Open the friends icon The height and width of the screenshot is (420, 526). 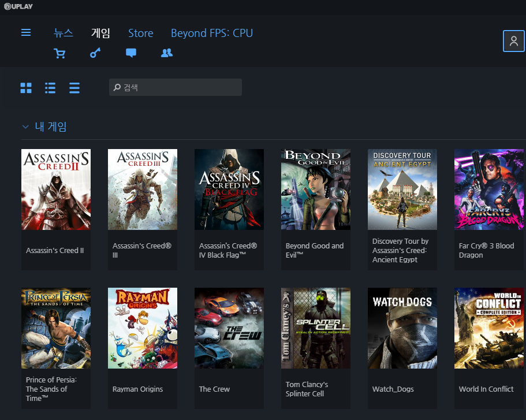click(167, 53)
